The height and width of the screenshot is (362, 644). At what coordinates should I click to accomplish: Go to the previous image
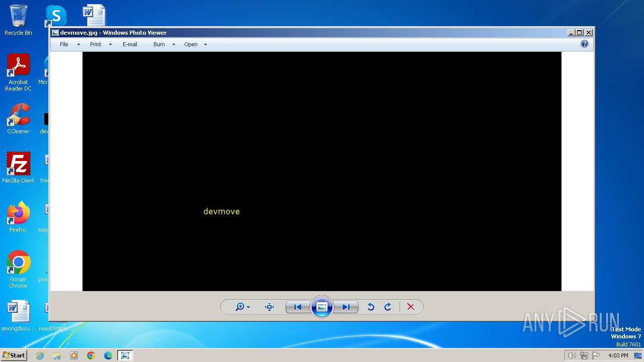coord(298,307)
